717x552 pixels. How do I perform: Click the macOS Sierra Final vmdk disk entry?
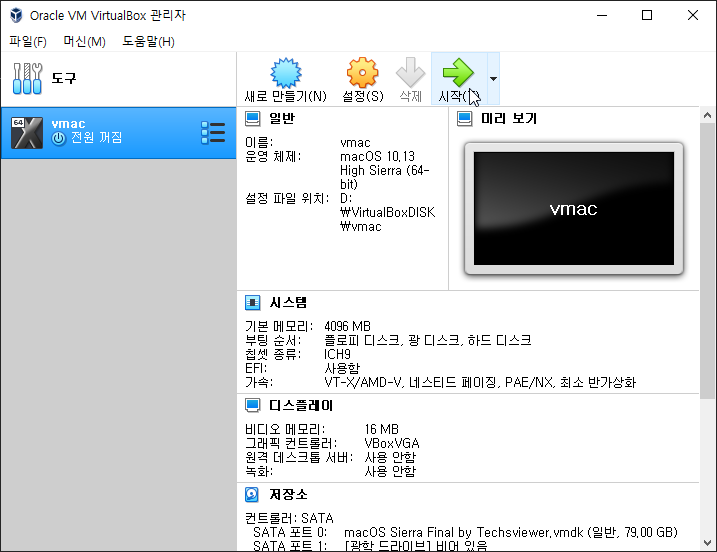click(510, 532)
